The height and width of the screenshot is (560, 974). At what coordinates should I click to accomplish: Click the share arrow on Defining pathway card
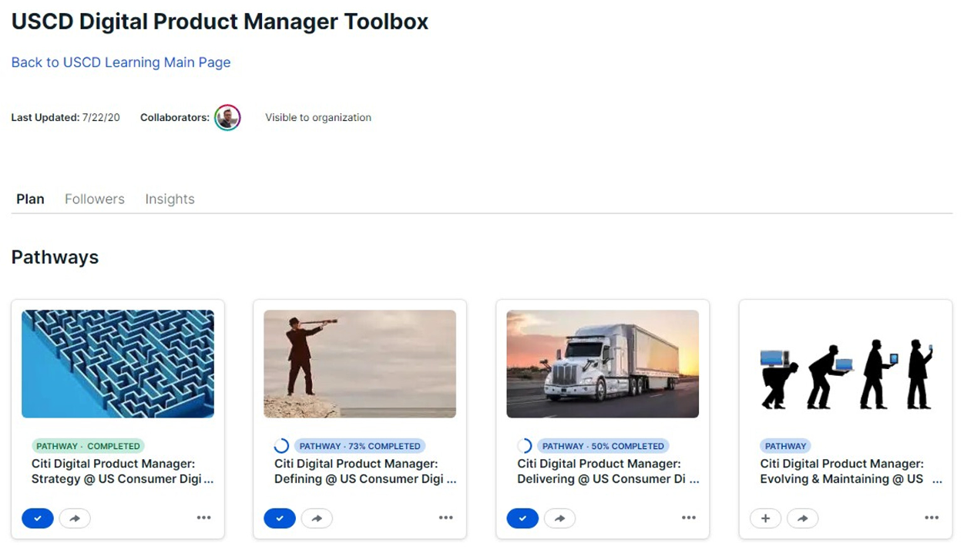pyautogui.click(x=317, y=518)
